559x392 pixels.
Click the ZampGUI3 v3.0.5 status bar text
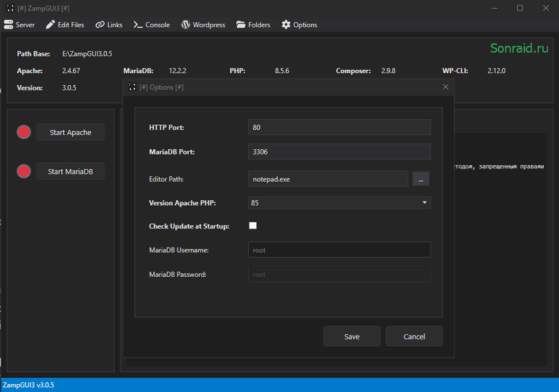[x=29, y=385]
